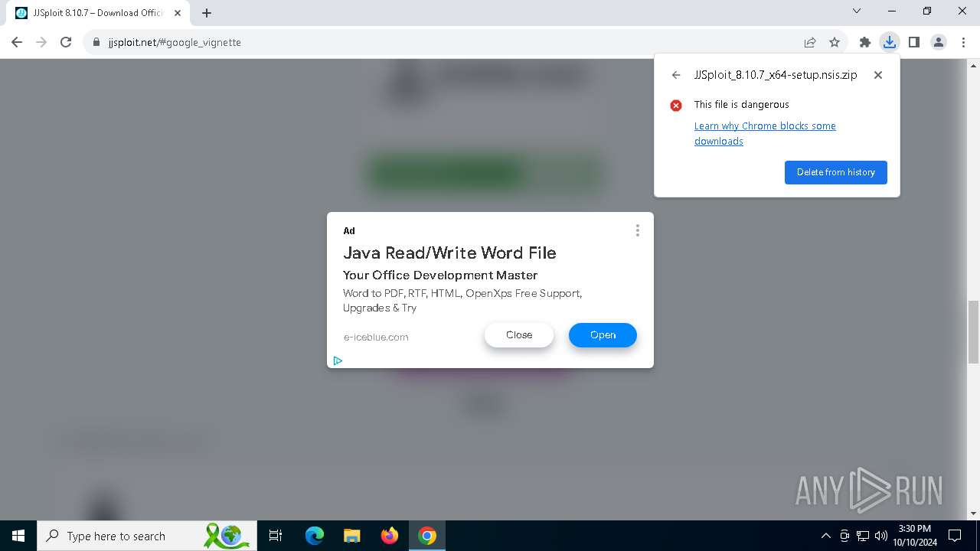
Task: Open the share page icon
Action: pyautogui.click(x=810, y=42)
